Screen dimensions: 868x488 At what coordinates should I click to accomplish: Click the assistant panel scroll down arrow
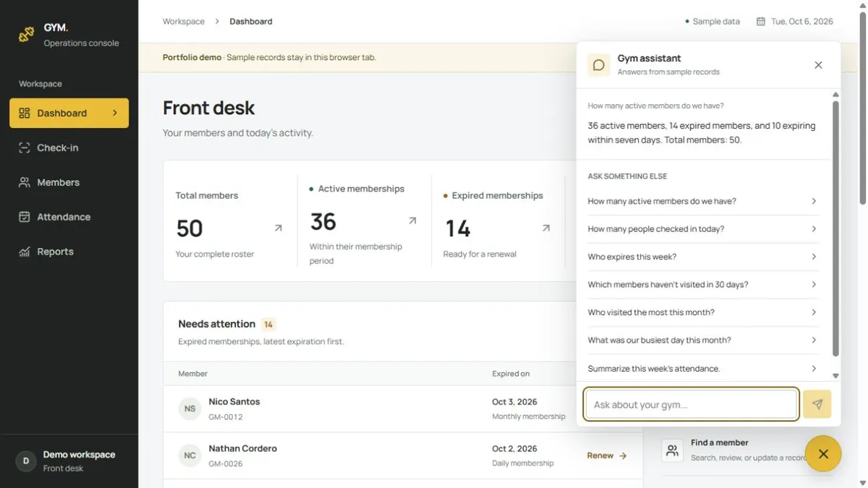(835, 376)
